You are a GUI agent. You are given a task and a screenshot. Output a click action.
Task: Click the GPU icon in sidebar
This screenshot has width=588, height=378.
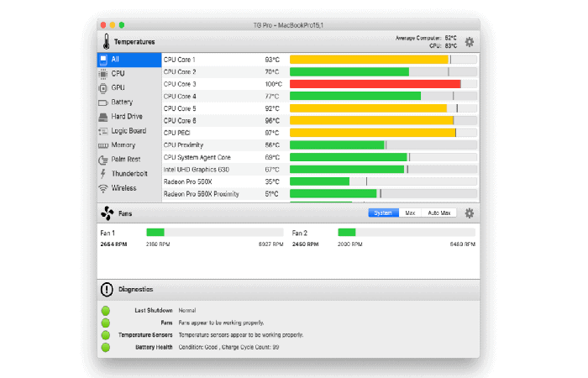pos(103,87)
